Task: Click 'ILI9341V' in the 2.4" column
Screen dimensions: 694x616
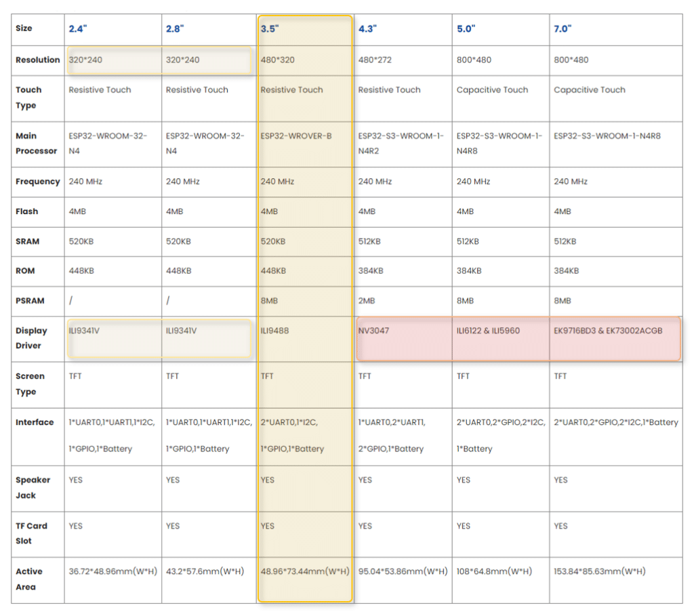Action: (84, 331)
